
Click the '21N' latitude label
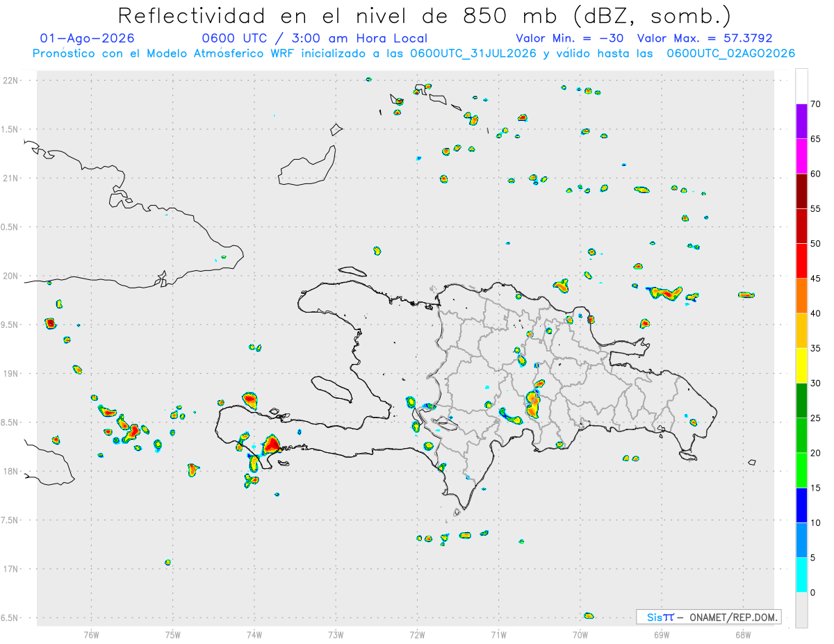[x=10, y=178]
